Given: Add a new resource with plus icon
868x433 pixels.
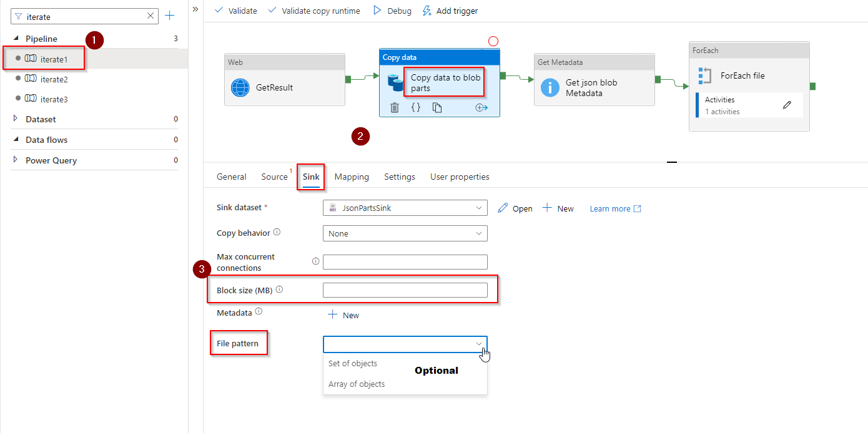Looking at the screenshot, I should pyautogui.click(x=170, y=16).
